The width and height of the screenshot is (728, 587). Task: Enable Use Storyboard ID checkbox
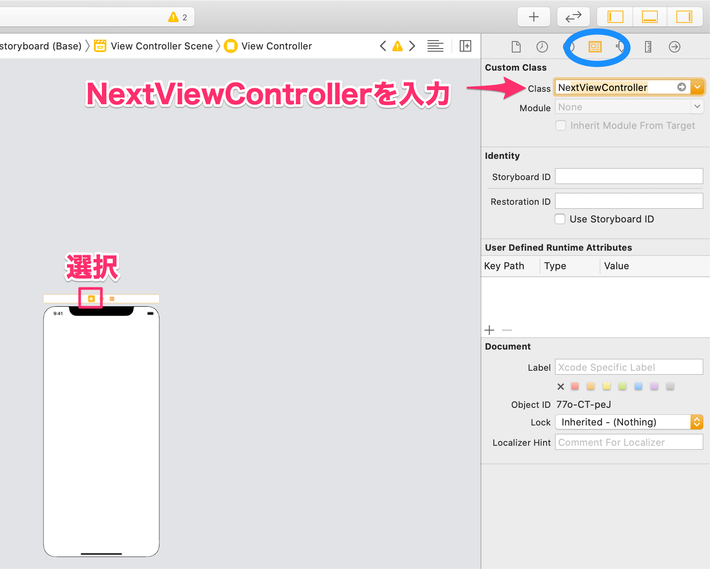point(560,219)
